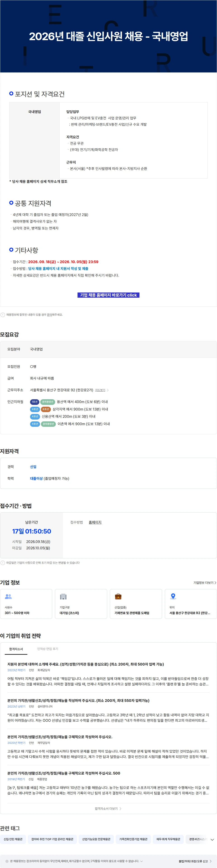Open the 대기업 (코스피) company type card
Image resolution: width=217 pixels, height=868 pixels.
tap(81, 603)
